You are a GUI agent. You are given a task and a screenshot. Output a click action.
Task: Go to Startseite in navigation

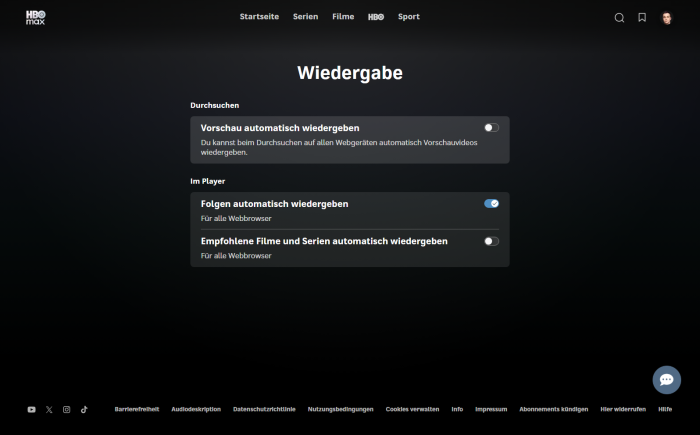[x=259, y=17]
